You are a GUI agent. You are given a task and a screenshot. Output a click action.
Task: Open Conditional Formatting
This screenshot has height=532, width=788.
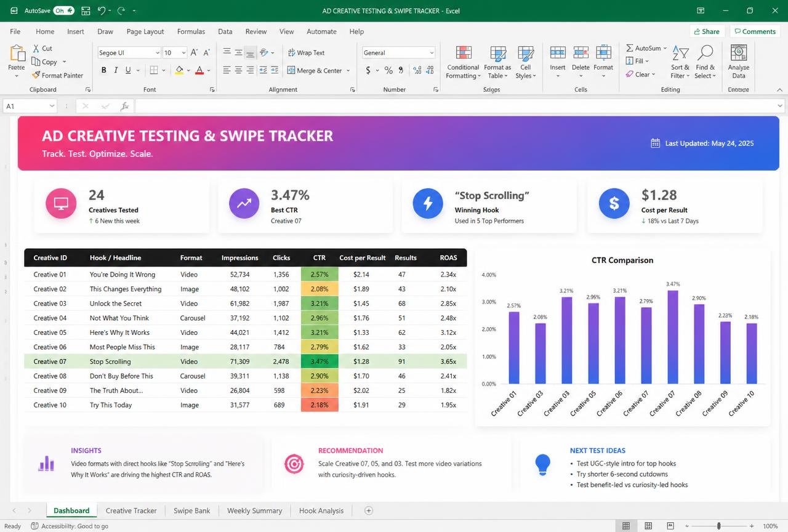[x=463, y=62]
